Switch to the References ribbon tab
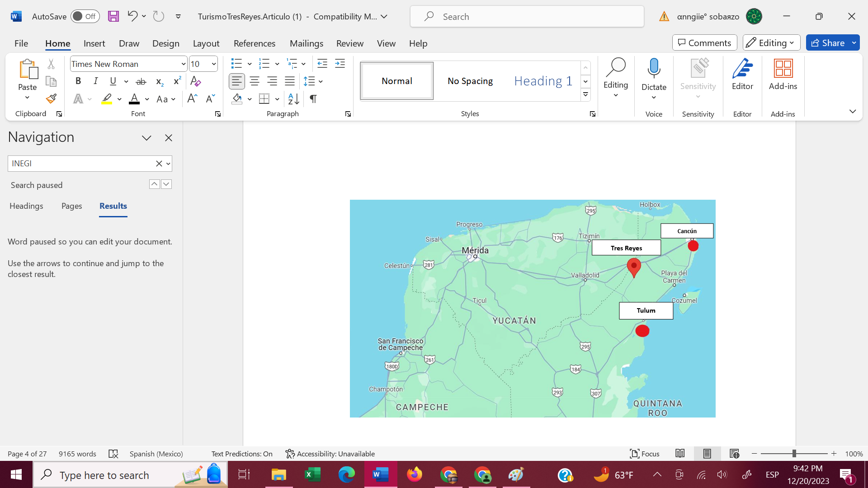Image resolution: width=868 pixels, height=488 pixels. [x=255, y=43]
